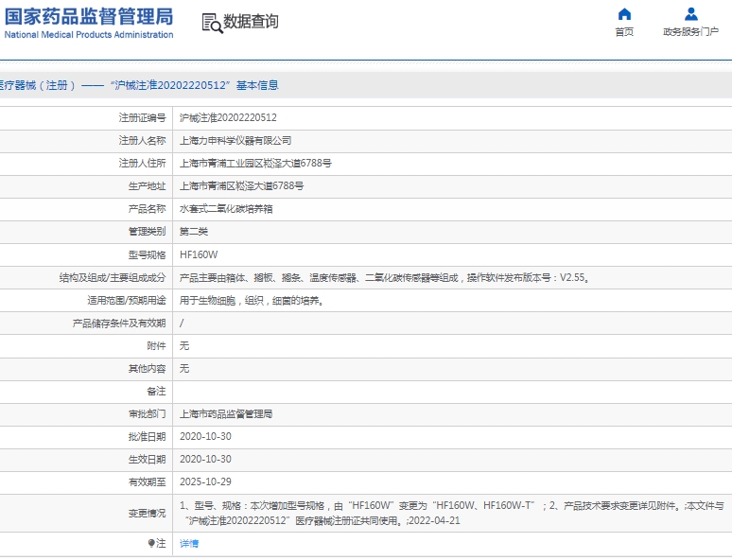Select address 上海市青浦工业园区崧泽大道6788号
Screen dimensions: 732x560
255,164
